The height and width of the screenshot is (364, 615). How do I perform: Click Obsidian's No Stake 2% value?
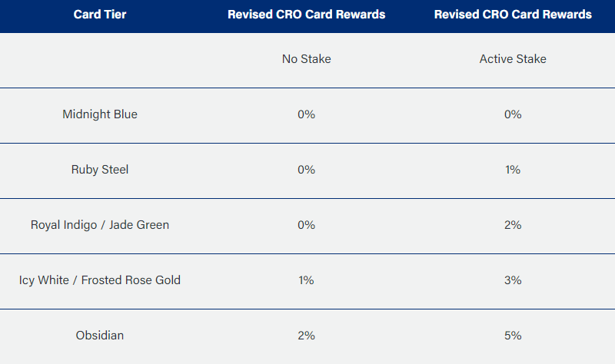[x=306, y=336]
